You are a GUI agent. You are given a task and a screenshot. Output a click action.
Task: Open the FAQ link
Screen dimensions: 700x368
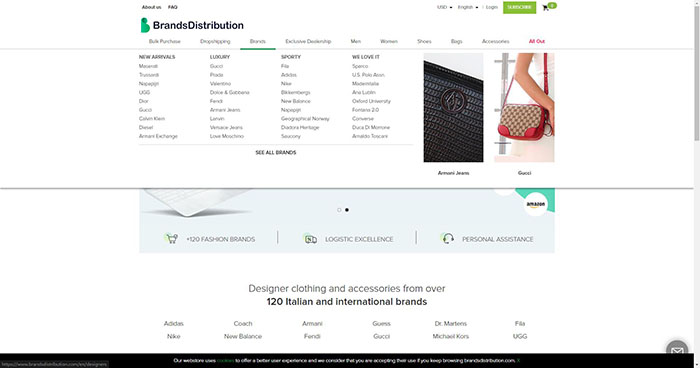(173, 7)
